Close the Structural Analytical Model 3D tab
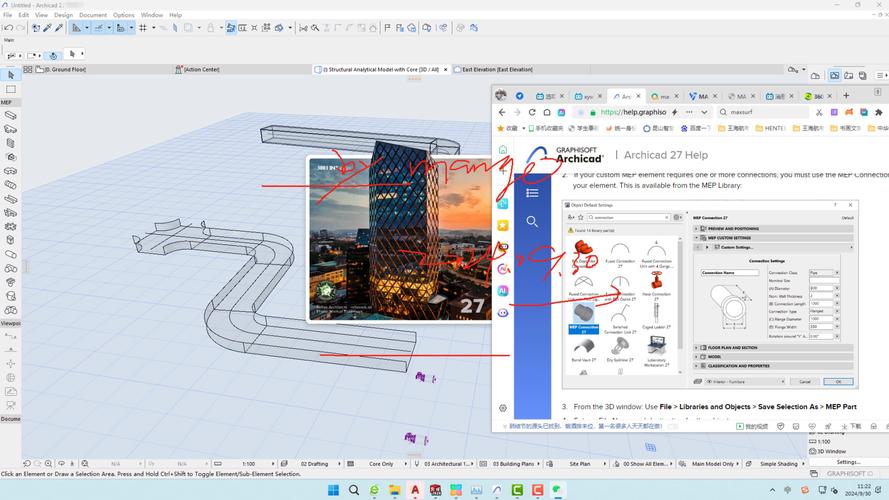 coord(446,69)
